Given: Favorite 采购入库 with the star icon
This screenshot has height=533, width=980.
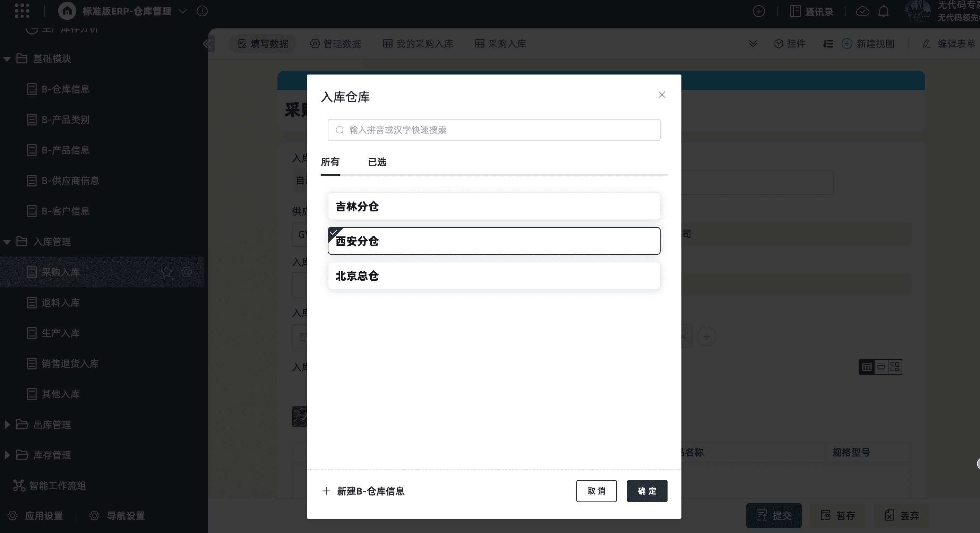Looking at the screenshot, I should (166, 272).
